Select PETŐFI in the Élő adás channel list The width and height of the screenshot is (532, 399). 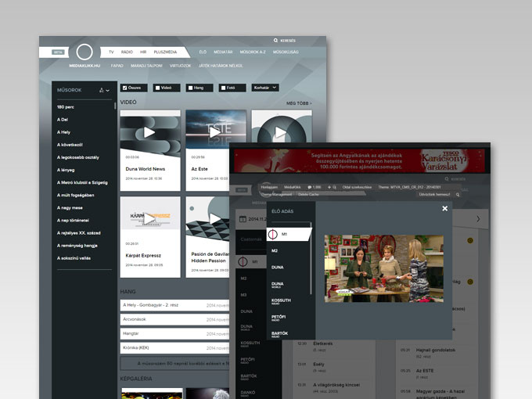click(279, 318)
